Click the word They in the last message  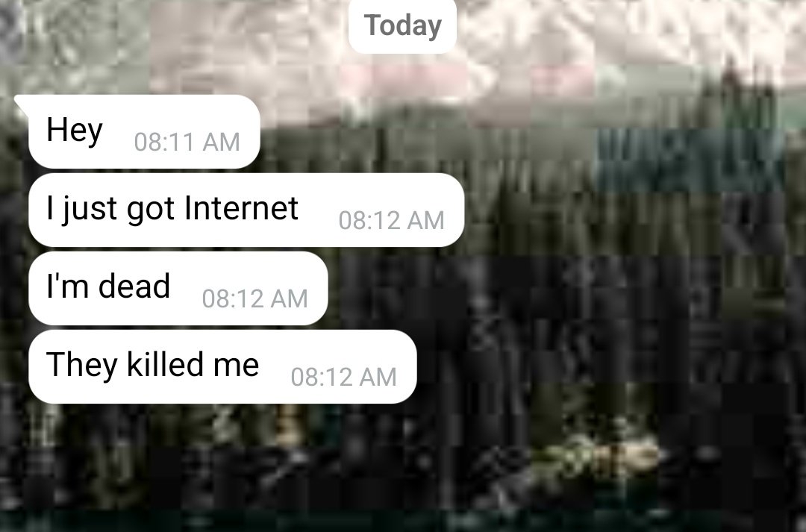point(82,366)
